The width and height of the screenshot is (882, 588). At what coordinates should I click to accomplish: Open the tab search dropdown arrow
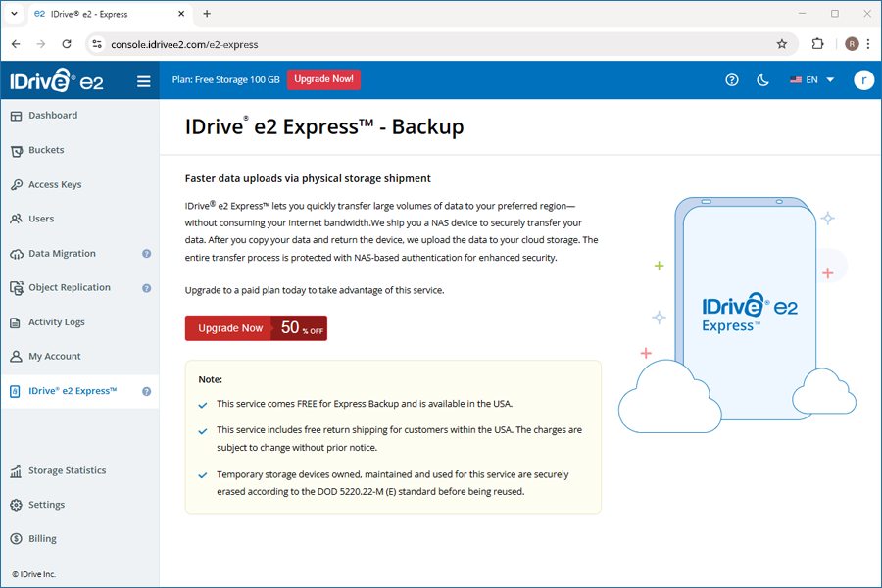point(14,14)
